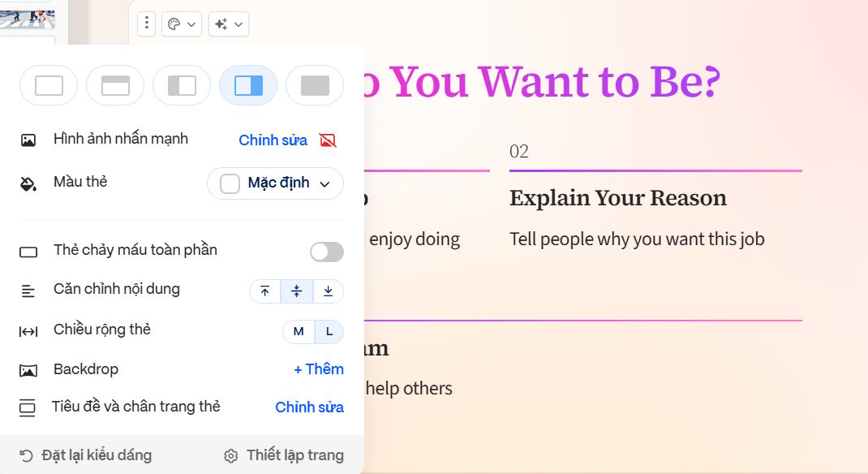The image size is (868, 474).
Task: Click + Thêm to add a Backdrop
Action: (x=318, y=368)
